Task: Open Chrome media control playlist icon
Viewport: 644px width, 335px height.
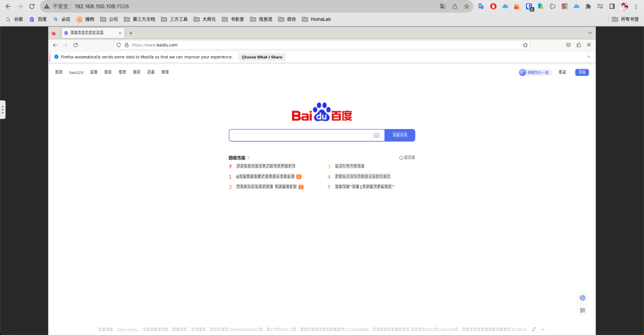Action: pos(600,6)
